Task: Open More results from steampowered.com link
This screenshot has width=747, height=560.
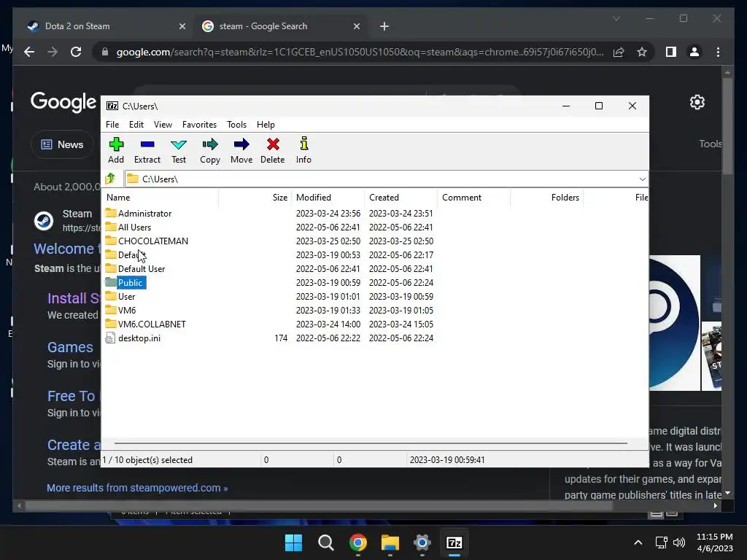Action: (137, 488)
